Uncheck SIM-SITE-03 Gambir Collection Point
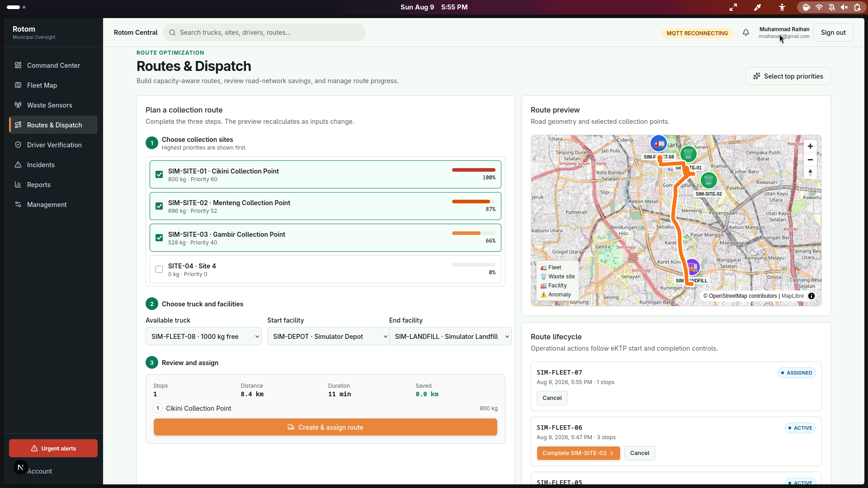Screen dimensions: 868x488 point(159,238)
